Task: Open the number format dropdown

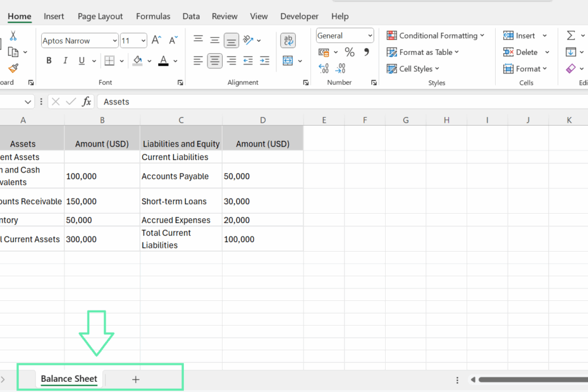Action: pyautogui.click(x=370, y=35)
